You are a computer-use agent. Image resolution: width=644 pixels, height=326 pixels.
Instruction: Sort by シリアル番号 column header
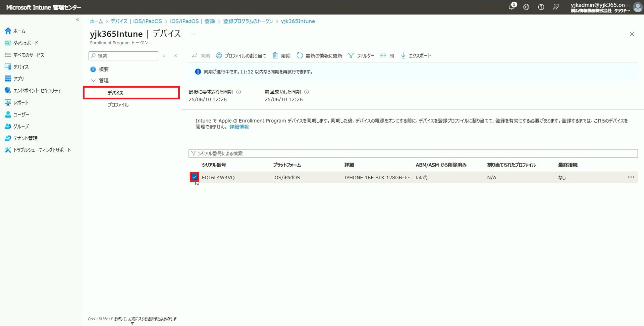[x=214, y=165]
